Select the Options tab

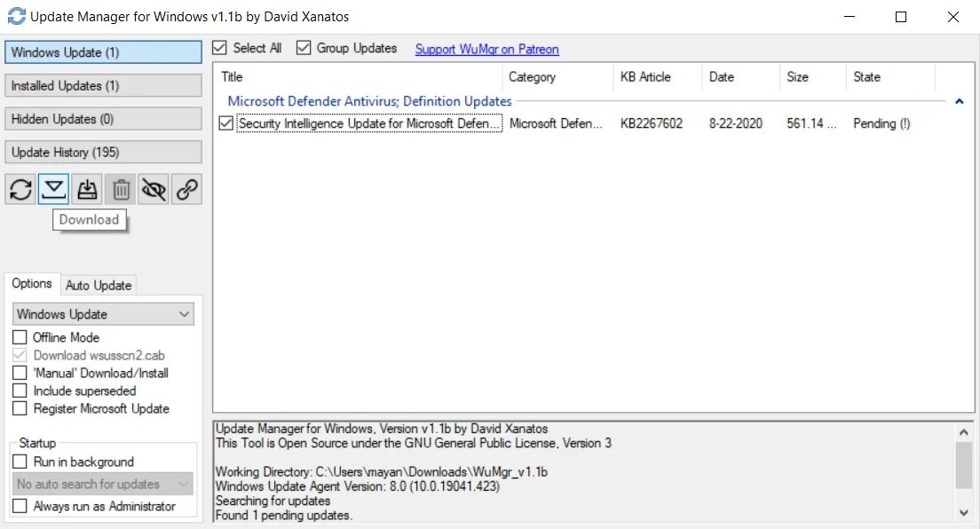pyautogui.click(x=32, y=283)
